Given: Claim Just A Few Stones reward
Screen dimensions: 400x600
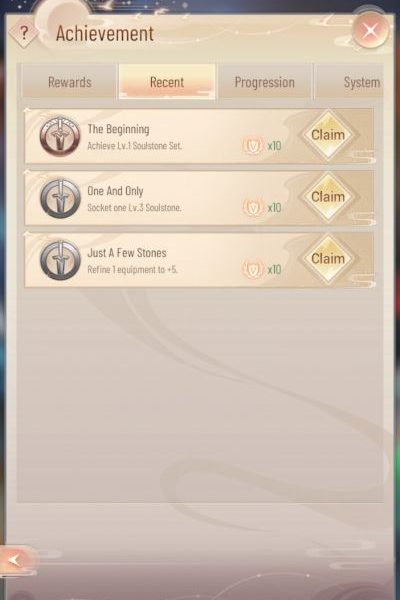Looking at the screenshot, I should pos(328,259).
